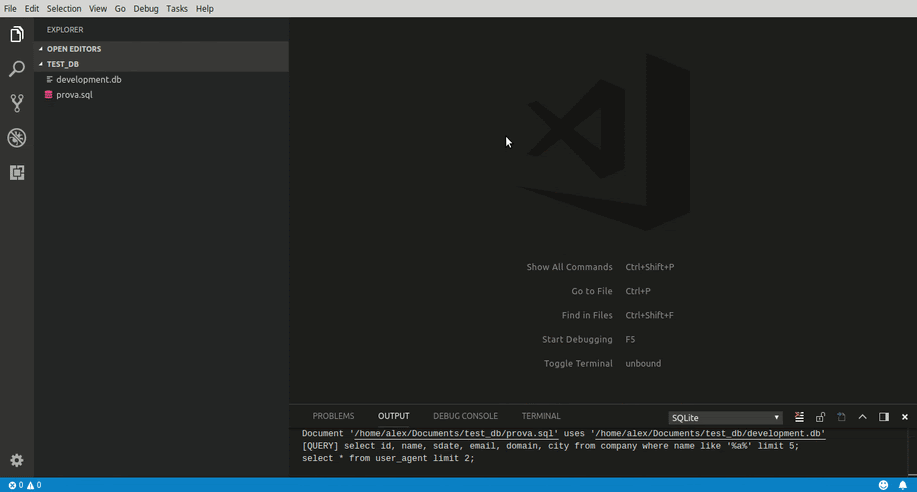
Task: Open the SQLite output channel dropdown
Action: pyautogui.click(x=725, y=418)
